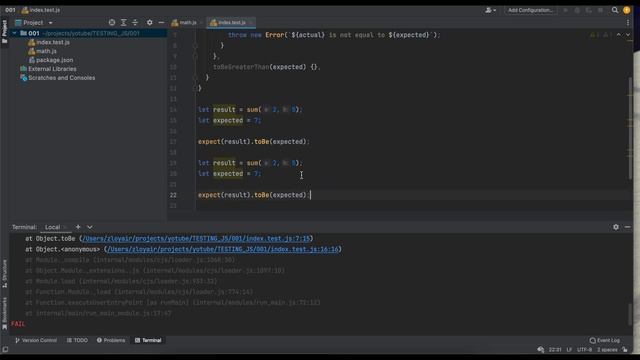This screenshot has height=360, width=640.
Task: Click the editor vertical scrollbar
Action: click(x=631, y=129)
